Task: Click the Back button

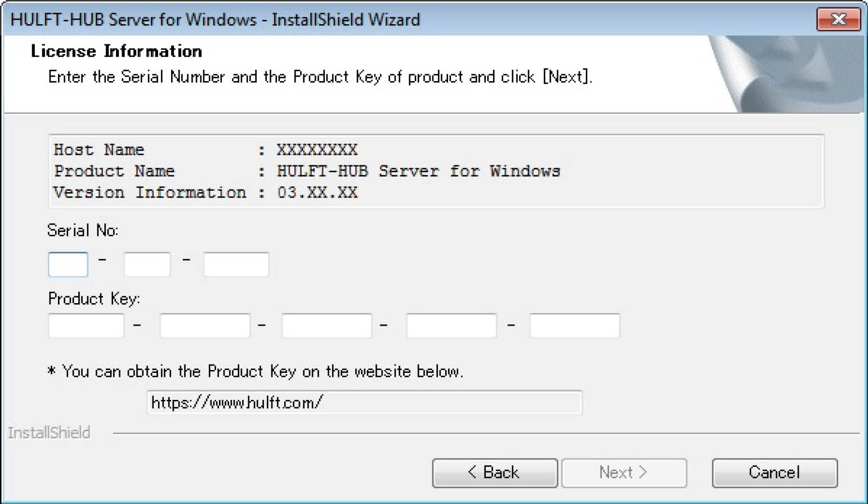Action: click(x=495, y=472)
